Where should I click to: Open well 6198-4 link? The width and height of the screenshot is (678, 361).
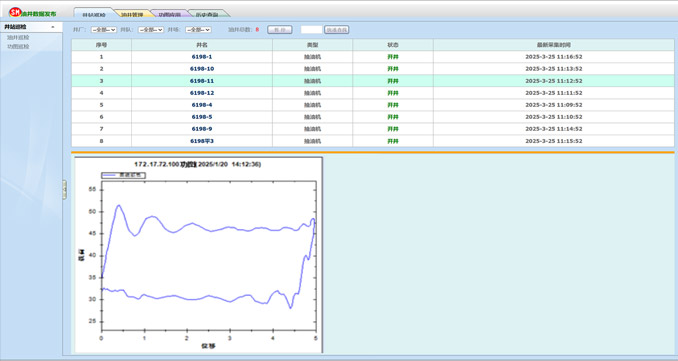coord(202,105)
